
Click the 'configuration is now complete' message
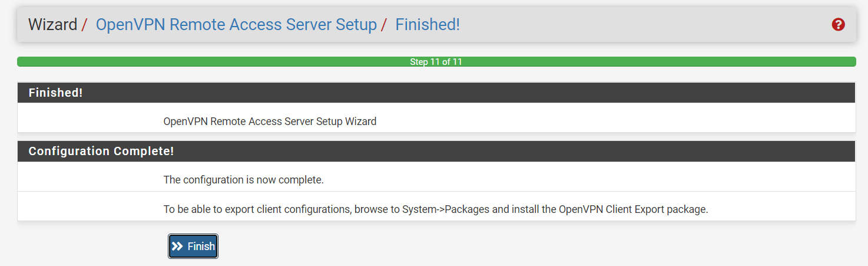click(243, 180)
